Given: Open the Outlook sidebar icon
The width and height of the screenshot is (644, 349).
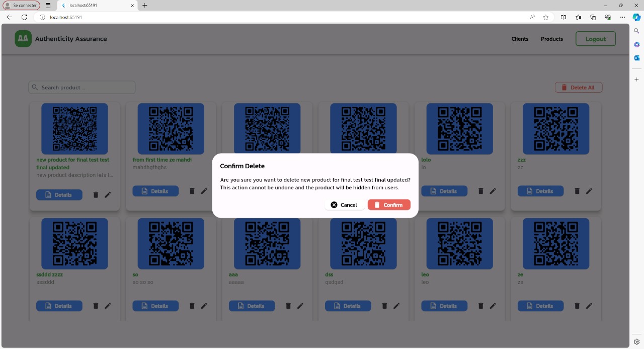Looking at the screenshot, I should [x=636, y=58].
